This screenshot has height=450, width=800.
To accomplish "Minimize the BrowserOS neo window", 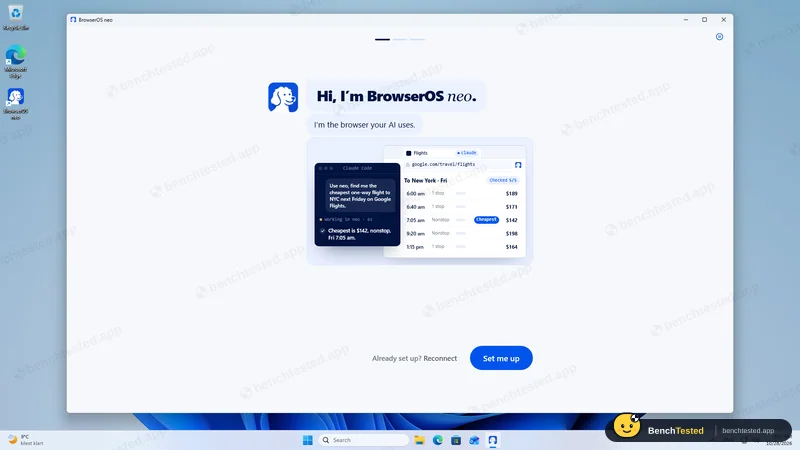I will pyautogui.click(x=686, y=20).
